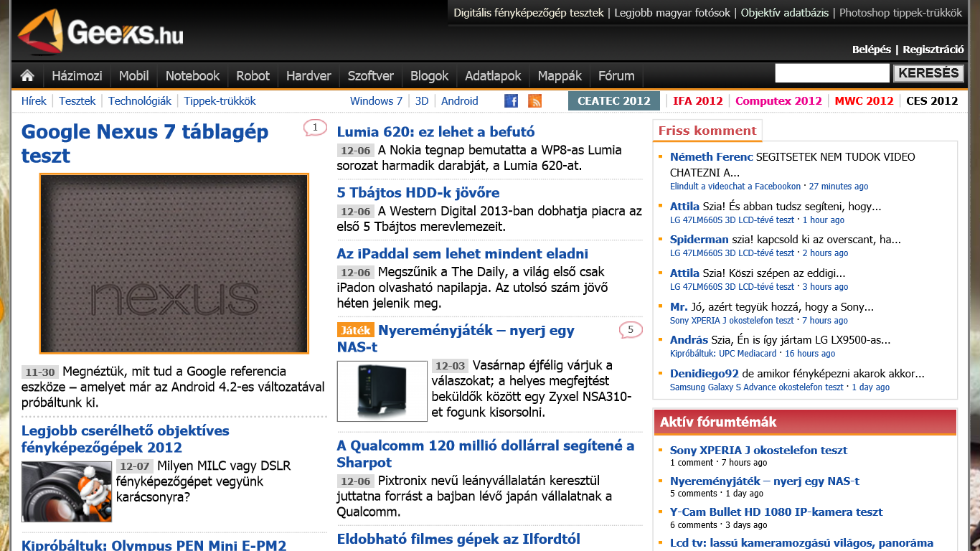The height and width of the screenshot is (551, 980).
Task: Select the Hardver menu item
Action: 308,76
